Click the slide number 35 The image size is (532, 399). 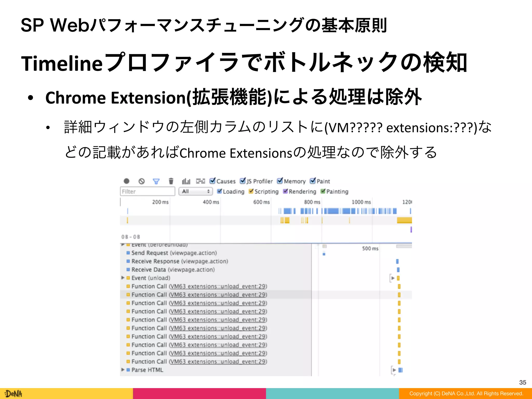[x=523, y=382]
